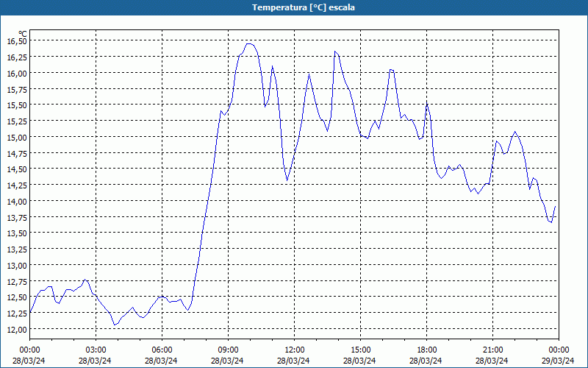
Task: Select the 16,00 y-axis label
Action: point(17,73)
